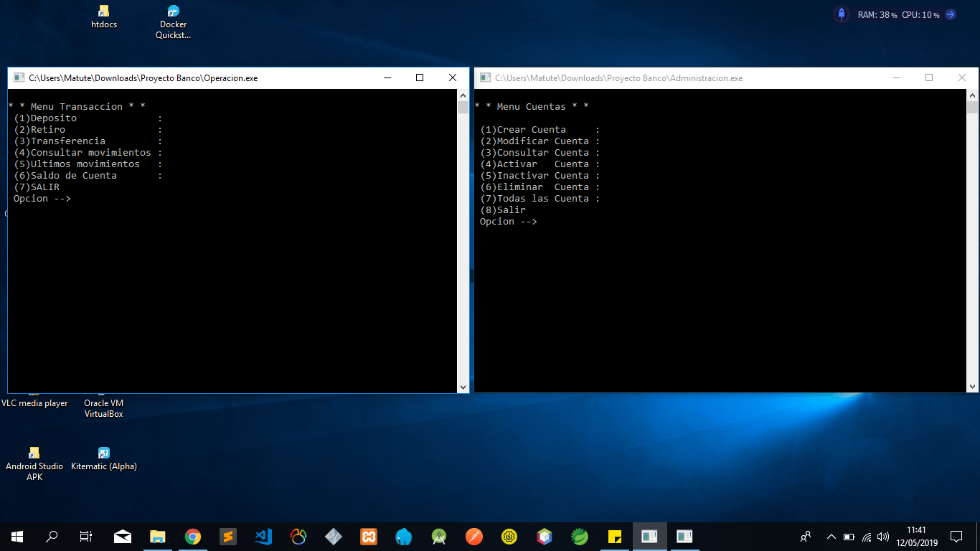This screenshot has height=551, width=980.
Task: Click the '(7)SALIR' line
Action: pos(37,187)
